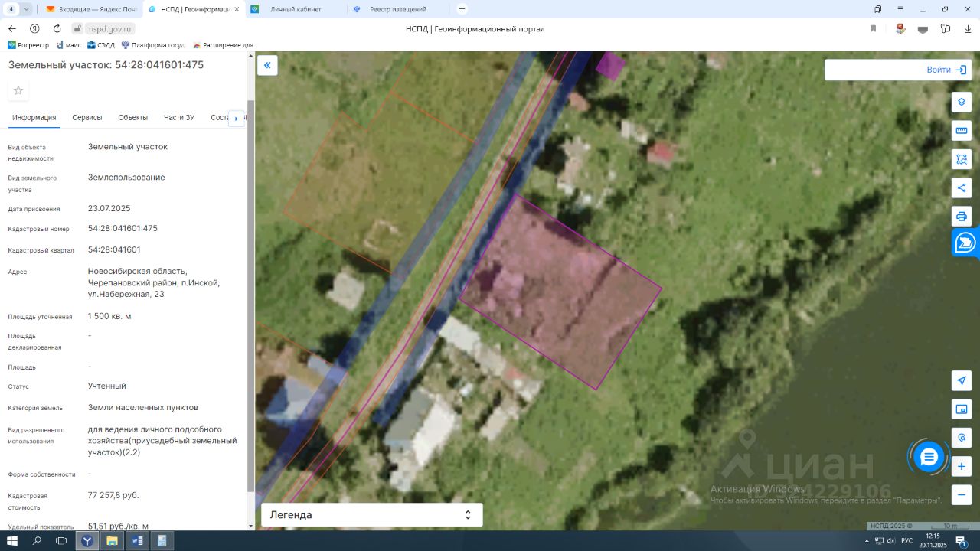
Task: Open the overview mini-map tool
Action: click(x=962, y=409)
